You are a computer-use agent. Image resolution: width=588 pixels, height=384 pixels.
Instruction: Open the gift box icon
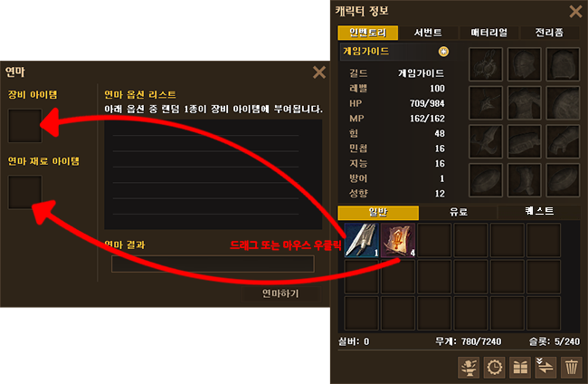point(520,367)
